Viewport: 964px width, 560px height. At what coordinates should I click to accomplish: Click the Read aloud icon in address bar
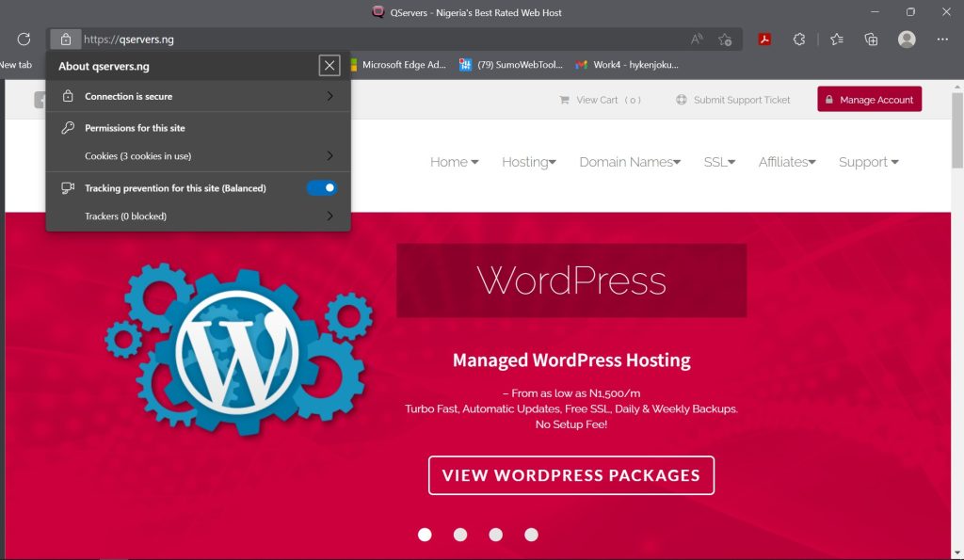(697, 40)
